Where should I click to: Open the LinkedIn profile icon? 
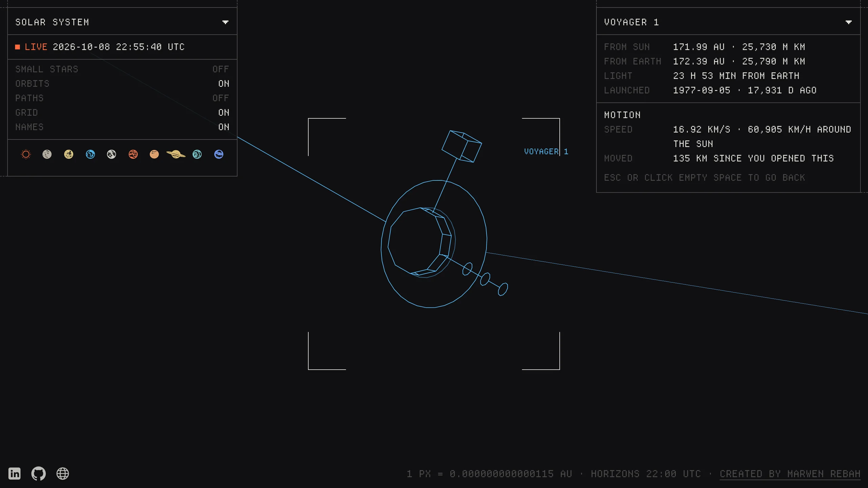[15, 473]
